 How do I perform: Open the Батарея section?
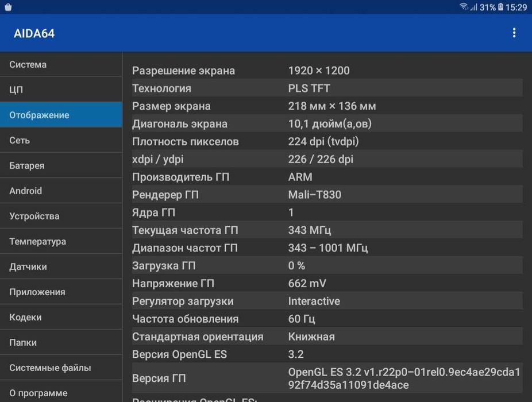[x=61, y=165]
